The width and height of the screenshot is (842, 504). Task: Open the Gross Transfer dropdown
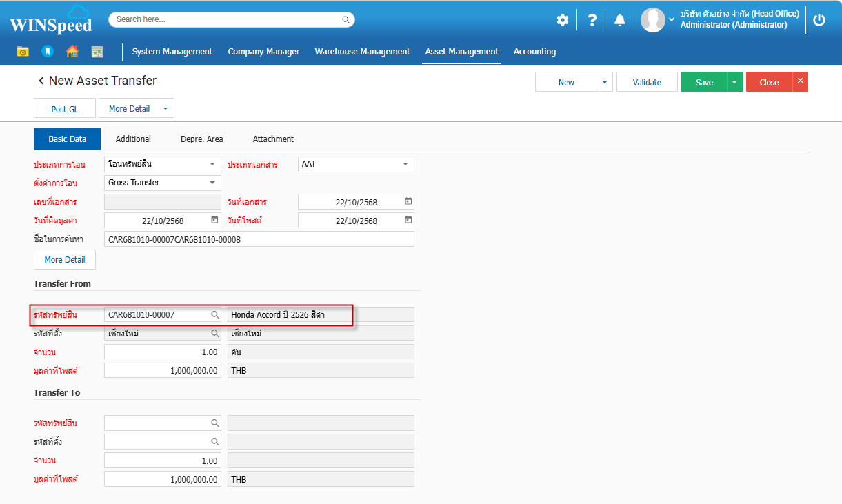pyautogui.click(x=212, y=183)
